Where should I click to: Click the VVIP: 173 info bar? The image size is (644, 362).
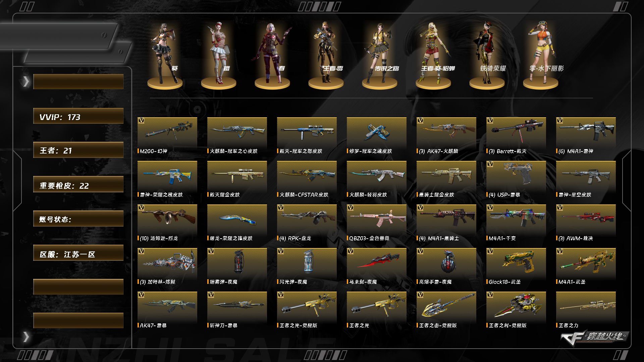78,116
